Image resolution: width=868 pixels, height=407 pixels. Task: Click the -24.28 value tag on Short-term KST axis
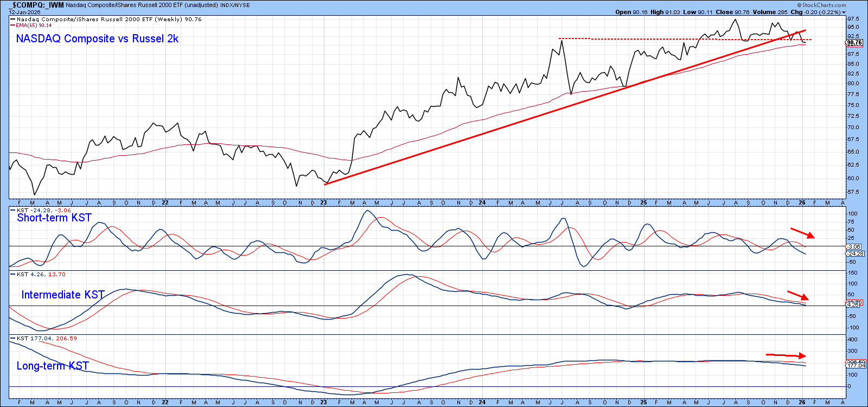[856, 254]
